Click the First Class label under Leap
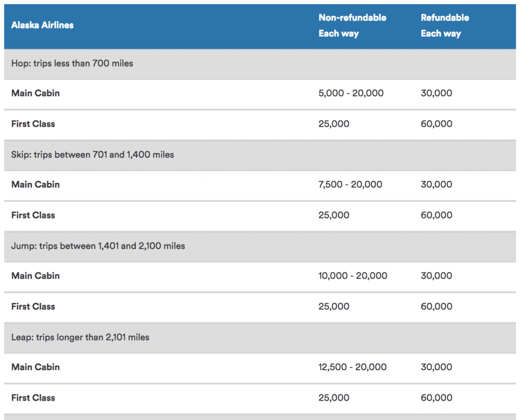The width and height of the screenshot is (521, 420). pos(33,398)
